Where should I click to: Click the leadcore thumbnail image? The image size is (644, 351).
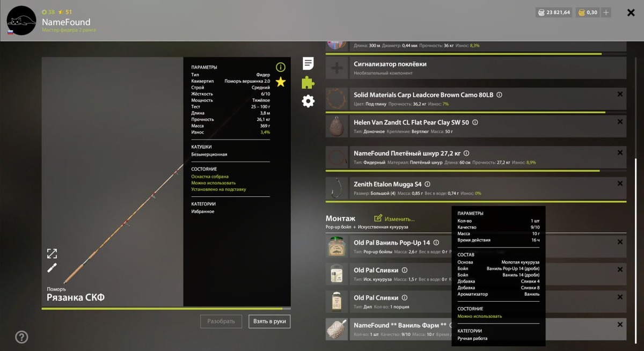337,99
